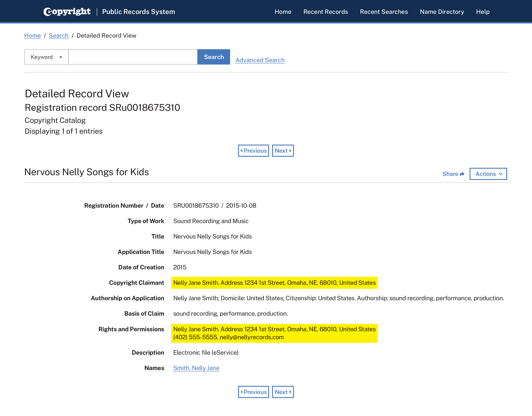The height and width of the screenshot is (416, 532).
Task: Click the Date of Creation value 2015
Action: coord(180,267)
